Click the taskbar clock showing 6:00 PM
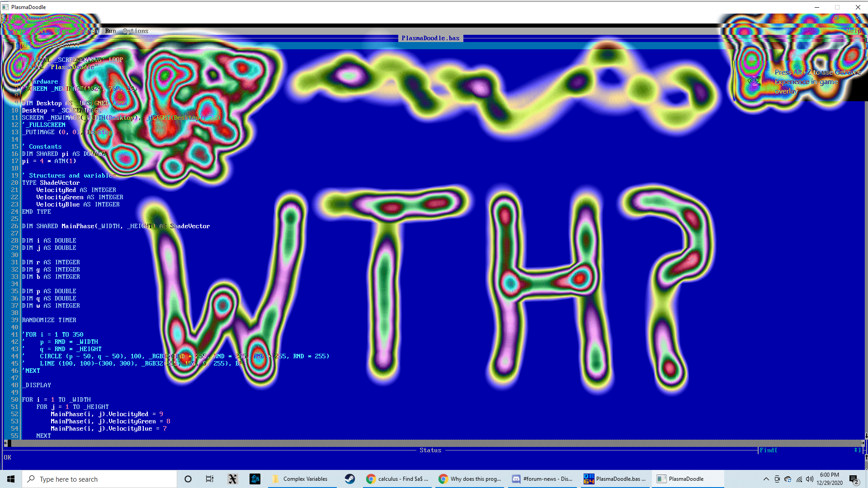The width and height of the screenshot is (868, 488). pyautogui.click(x=829, y=479)
